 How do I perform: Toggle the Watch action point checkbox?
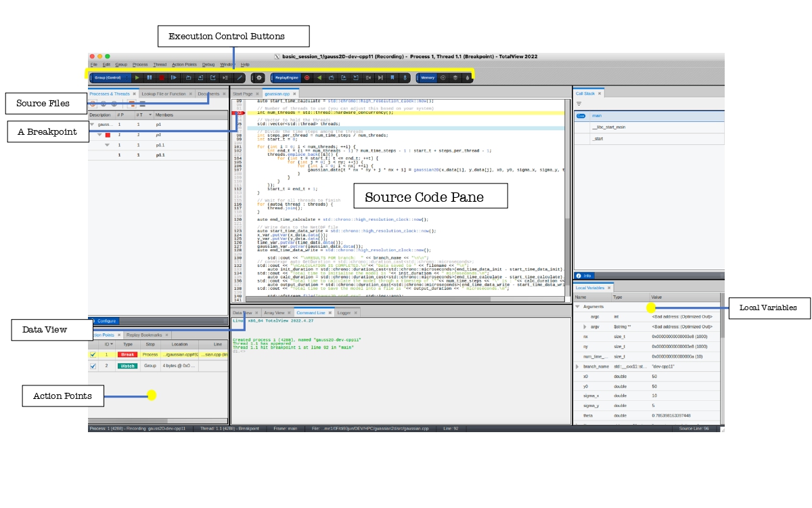(x=93, y=366)
